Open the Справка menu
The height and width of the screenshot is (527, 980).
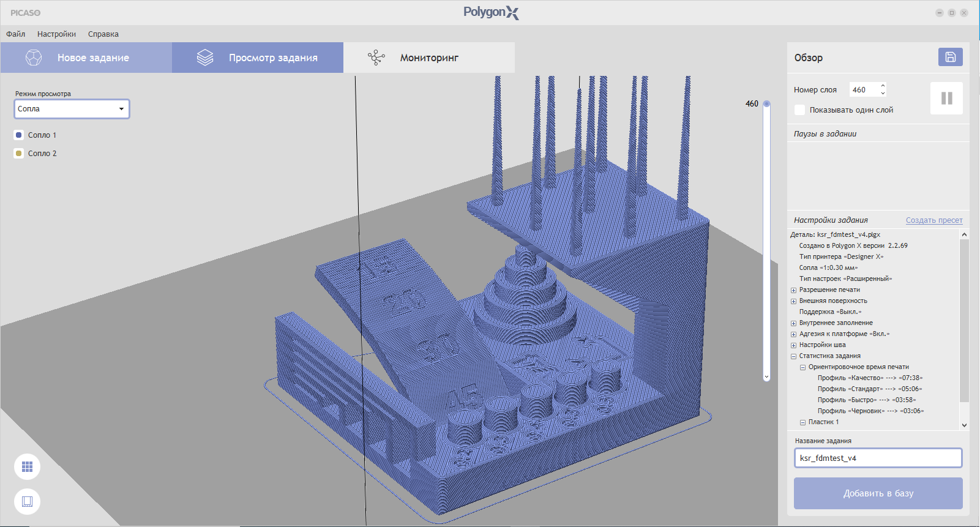(x=103, y=34)
